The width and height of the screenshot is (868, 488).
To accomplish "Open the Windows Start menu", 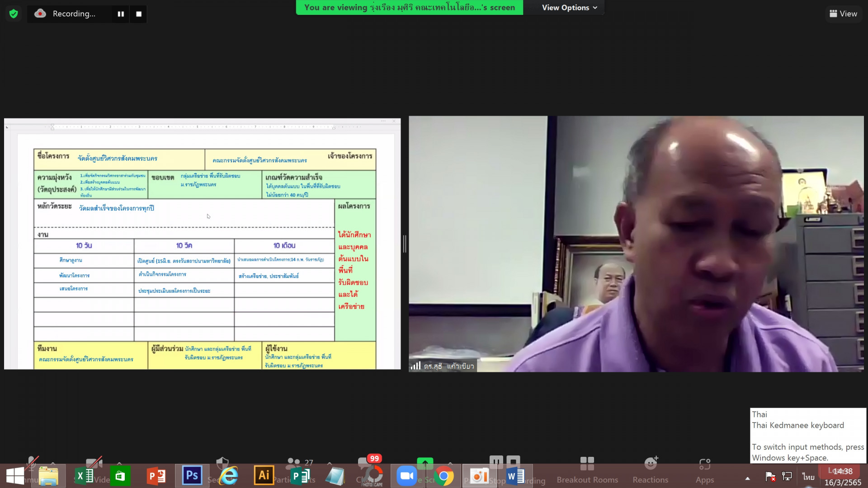I will coord(15,476).
